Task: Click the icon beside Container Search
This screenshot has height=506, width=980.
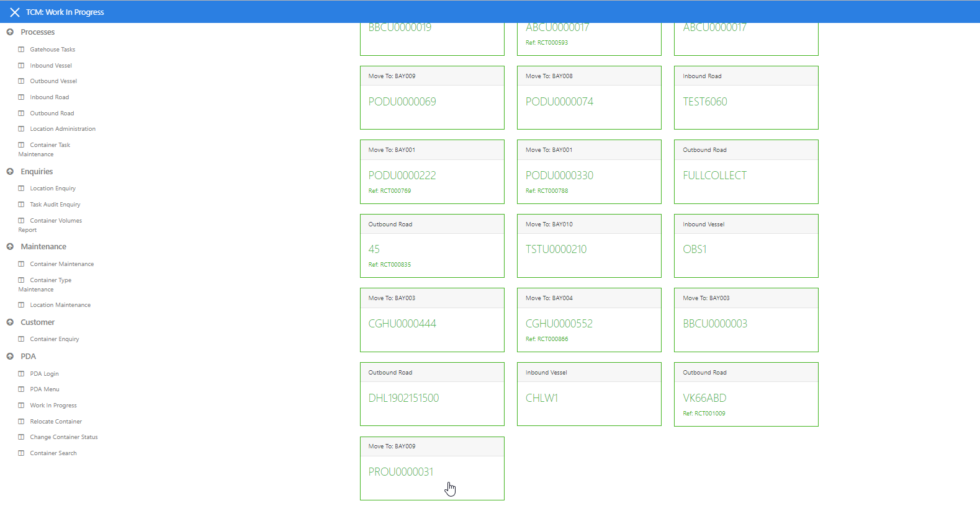Action: pyautogui.click(x=21, y=453)
